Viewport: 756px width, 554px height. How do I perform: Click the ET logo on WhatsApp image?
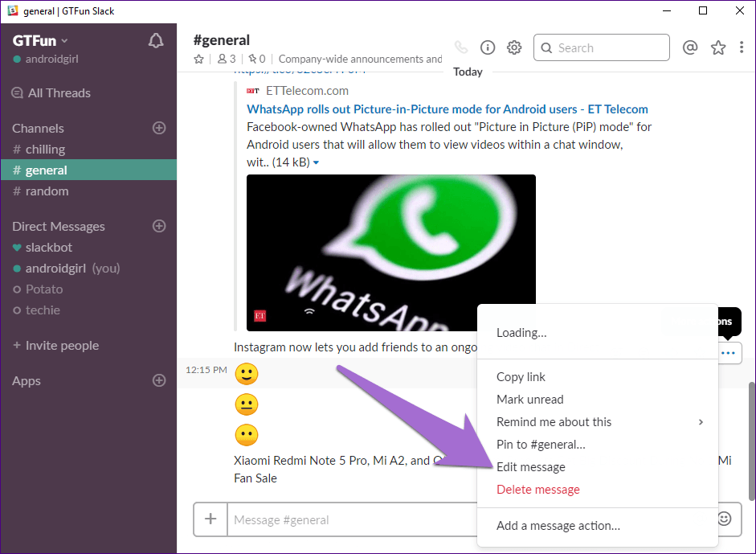(x=259, y=316)
